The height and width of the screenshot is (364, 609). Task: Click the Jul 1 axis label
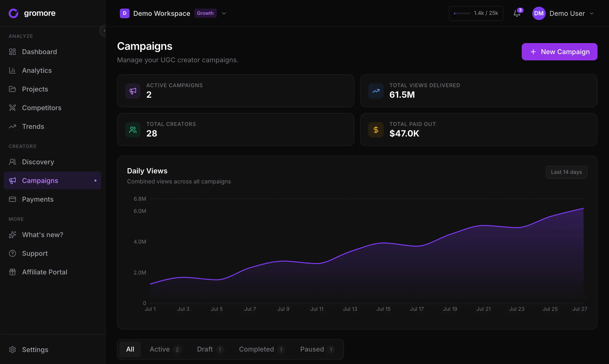point(150,309)
